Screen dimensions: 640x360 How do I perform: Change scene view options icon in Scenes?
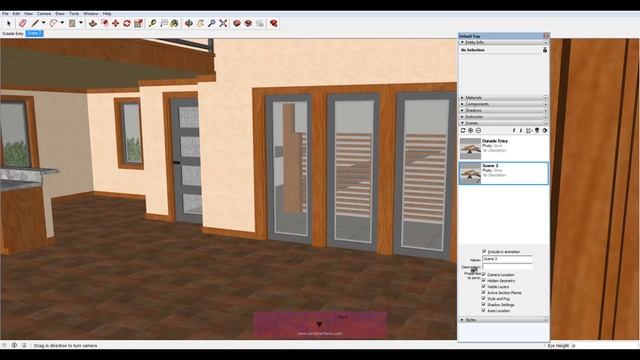click(x=529, y=130)
